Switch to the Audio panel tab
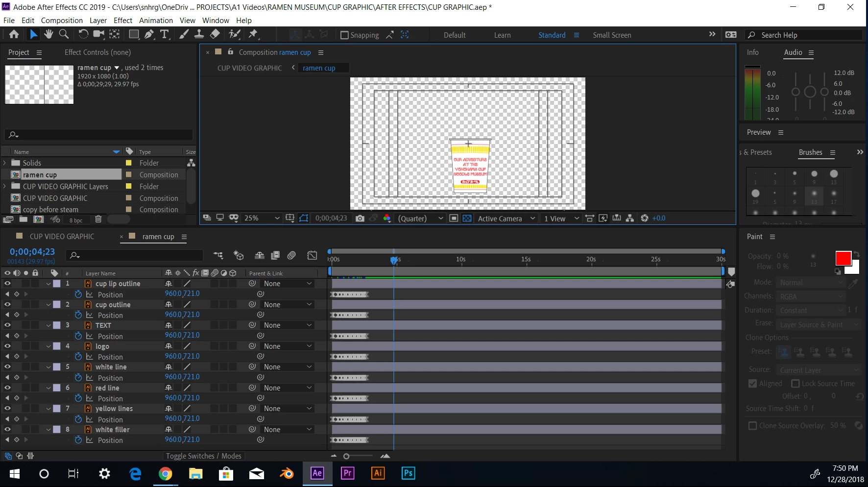This screenshot has height=487, width=868. click(x=793, y=52)
